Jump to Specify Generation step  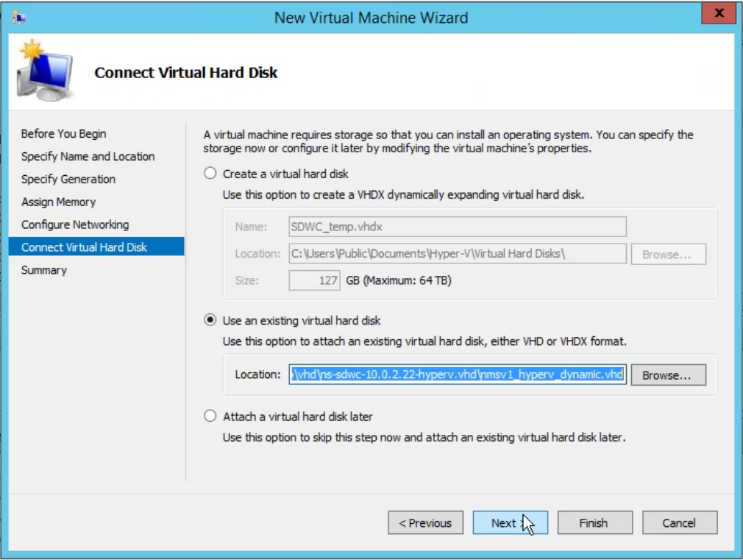(68, 180)
